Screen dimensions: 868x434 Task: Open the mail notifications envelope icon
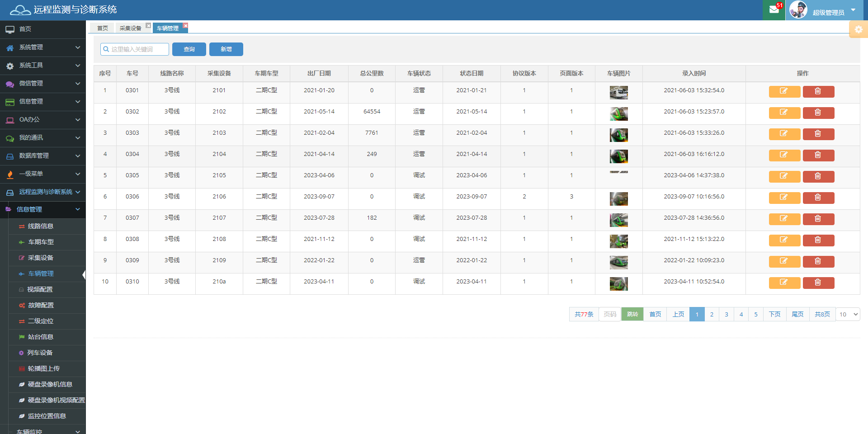774,9
